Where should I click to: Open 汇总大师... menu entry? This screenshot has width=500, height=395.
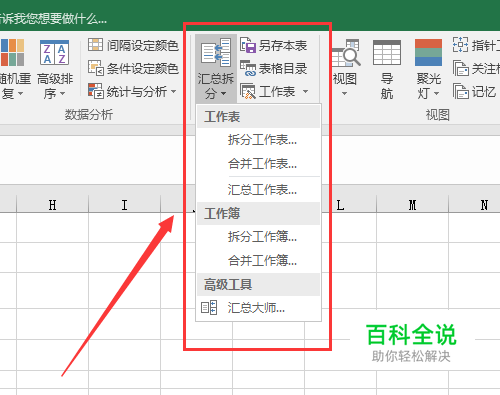259,308
